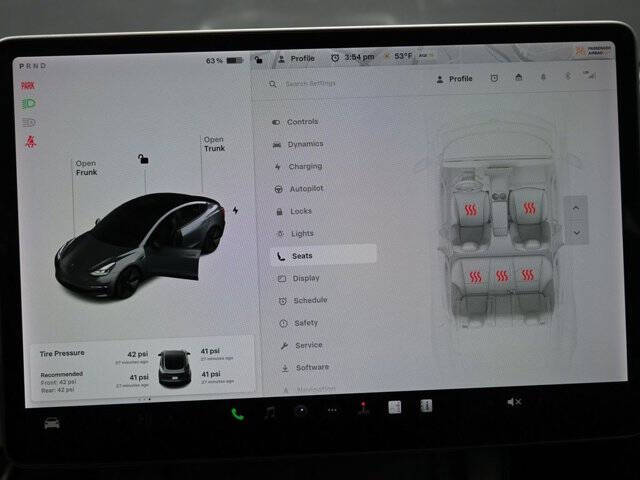This screenshot has height=480, width=640.
Task: Open the camera app in the dock
Action: tap(301, 411)
